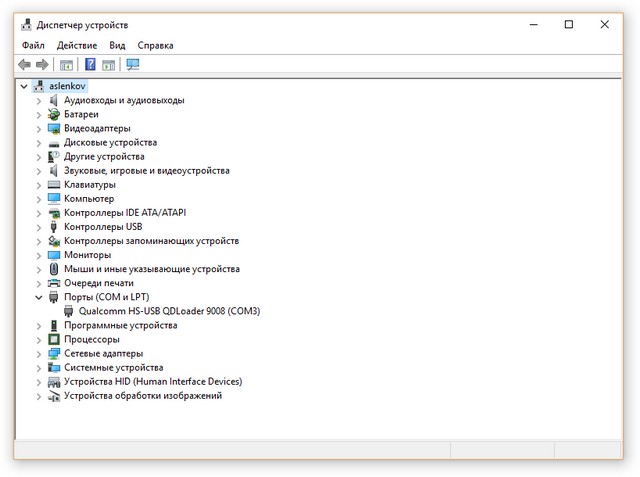
Task: Expand the Видеоадаптеры node
Action: [39, 129]
